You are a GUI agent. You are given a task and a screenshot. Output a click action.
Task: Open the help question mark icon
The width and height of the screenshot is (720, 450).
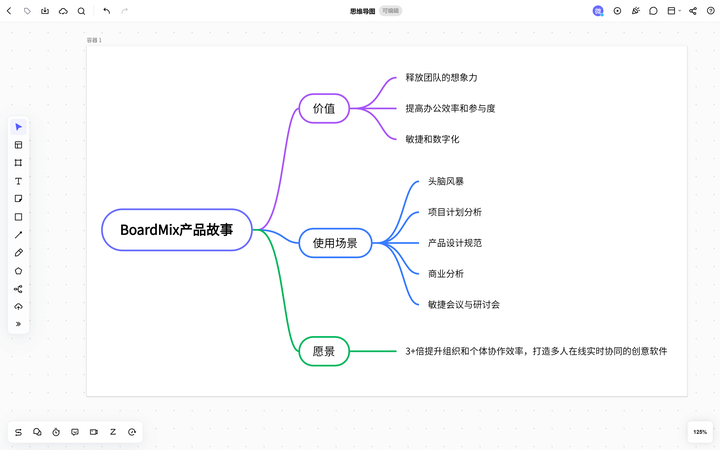point(710,11)
